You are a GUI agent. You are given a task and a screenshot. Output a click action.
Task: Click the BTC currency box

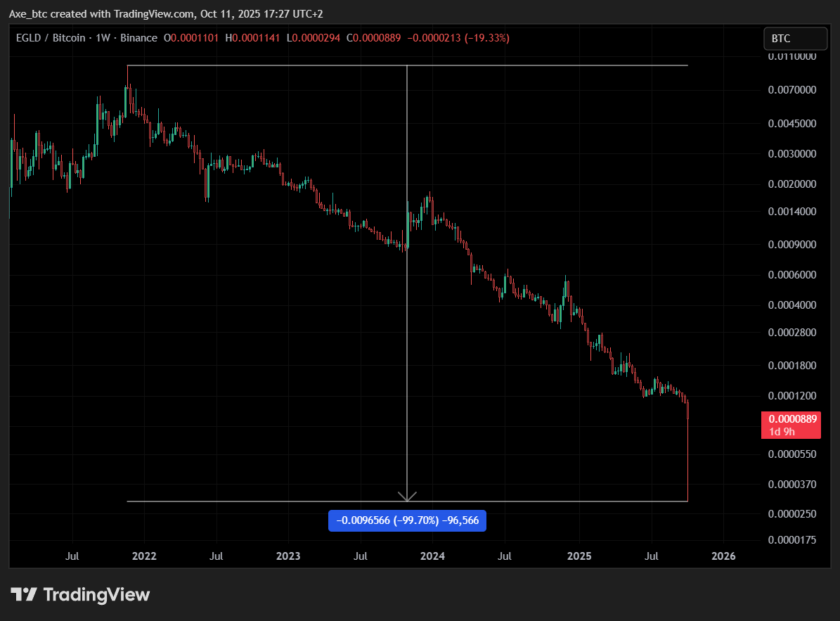[795, 39]
